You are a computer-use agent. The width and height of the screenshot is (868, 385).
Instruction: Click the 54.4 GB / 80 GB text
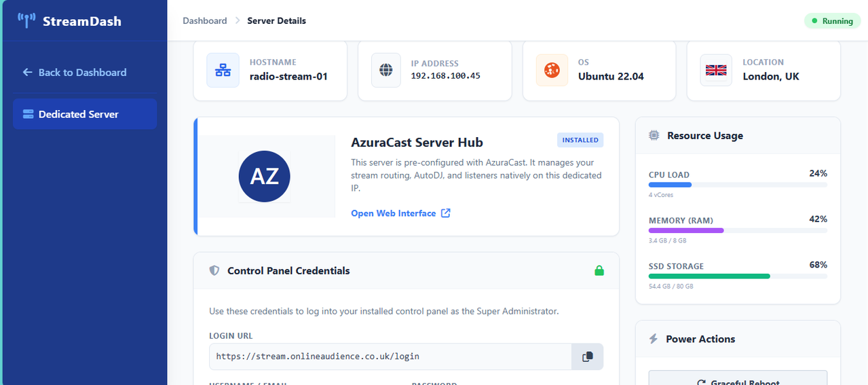click(x=671, y=286)
